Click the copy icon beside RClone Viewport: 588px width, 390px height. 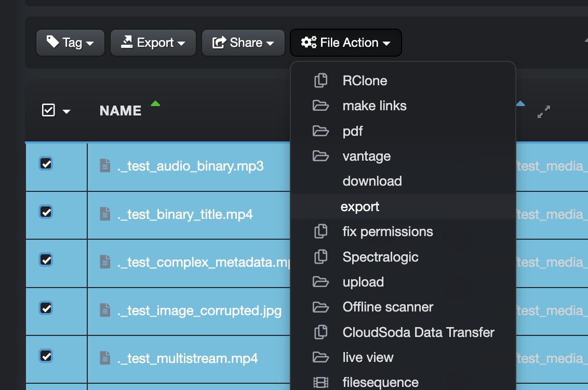[x=320, y=81]
